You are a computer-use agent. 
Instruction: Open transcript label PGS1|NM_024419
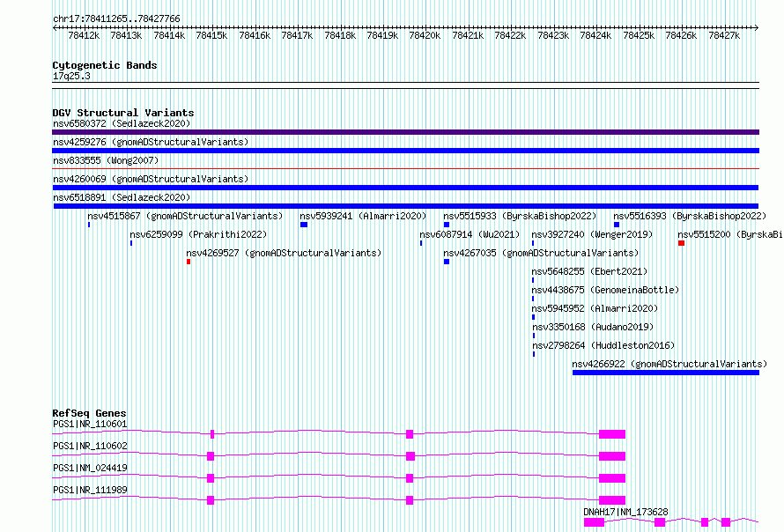tap(90, 468)
